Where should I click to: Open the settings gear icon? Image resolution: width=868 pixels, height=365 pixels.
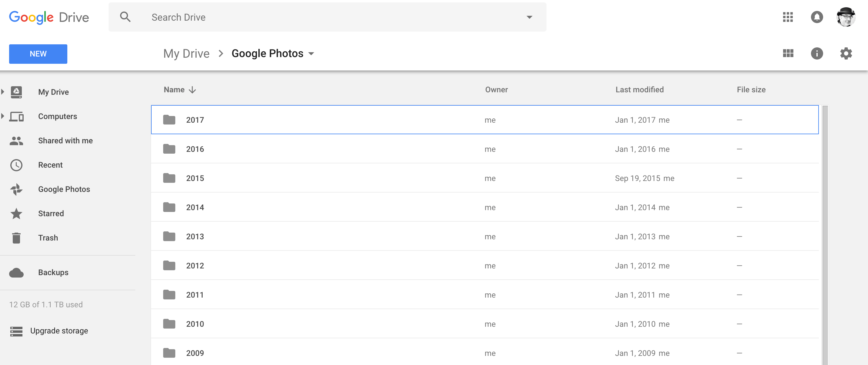point(846,53)
